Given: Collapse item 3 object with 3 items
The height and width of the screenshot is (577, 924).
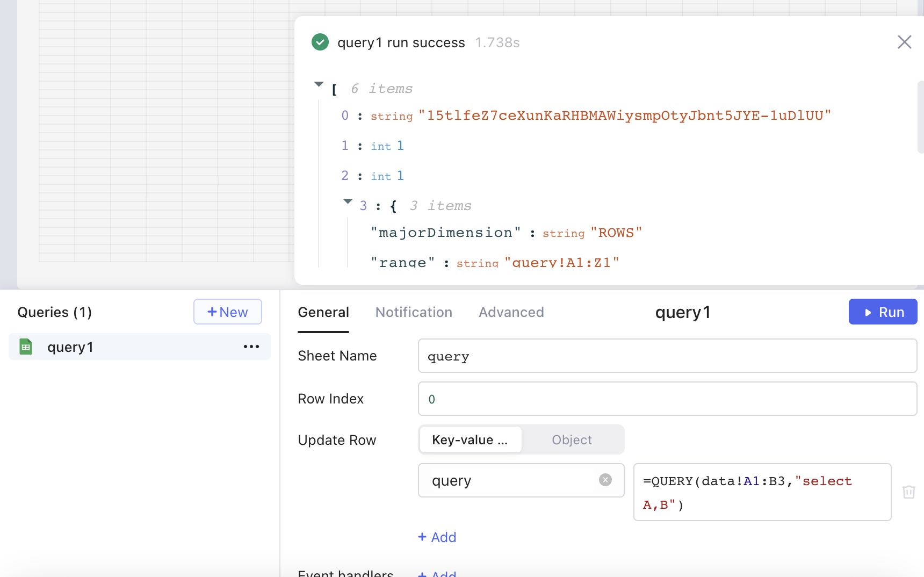Looking at the screenshot, I should click(x=348, y=201).
